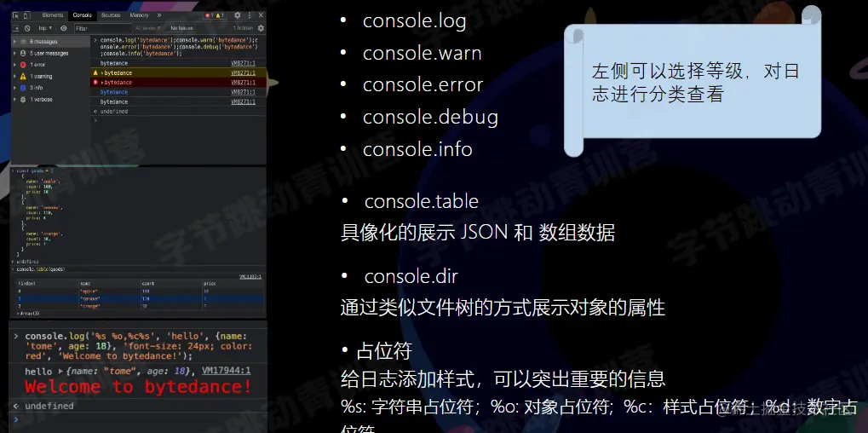This screenshot has width=868, height=433.
Task: Toggle the console sidebar visibility
Action: click(16, 28)
